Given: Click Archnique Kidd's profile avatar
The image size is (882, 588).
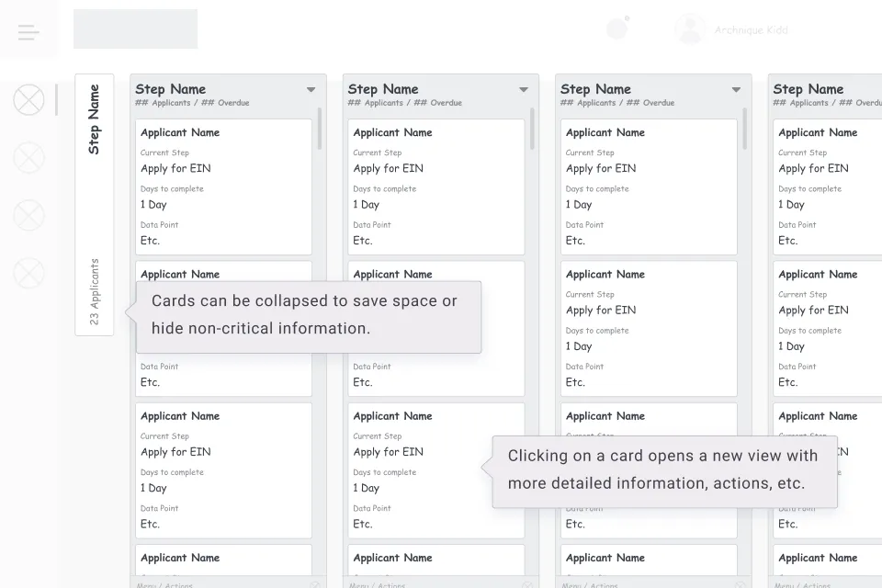Looking at the screenshot, I should click(x=689, y=28).
